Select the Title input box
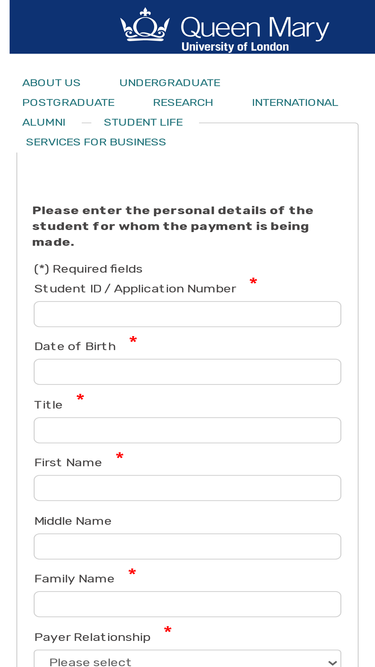 tap(188, 430)
